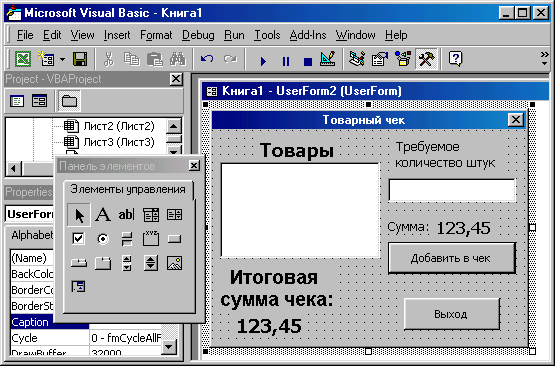
Task: Open the Run menu
Action: coord(234,35)
